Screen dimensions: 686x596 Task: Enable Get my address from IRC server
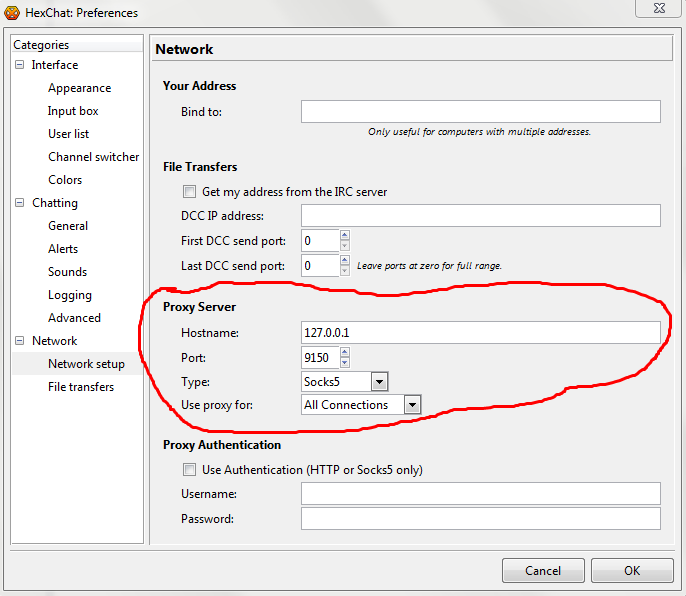click(189, 192)
